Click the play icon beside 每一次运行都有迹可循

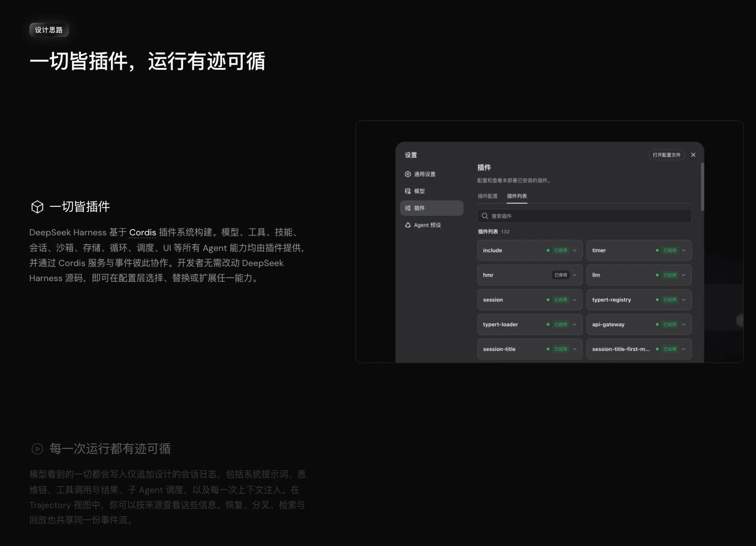click(x=37, y=449)
